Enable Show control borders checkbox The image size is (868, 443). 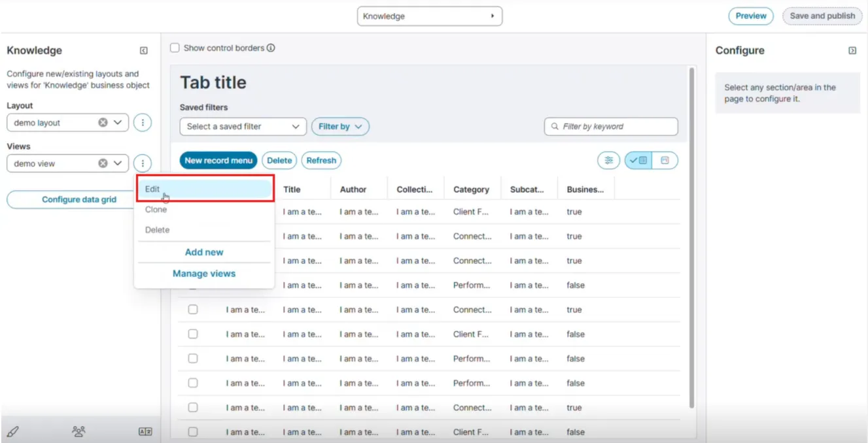[x=175, y=48]
